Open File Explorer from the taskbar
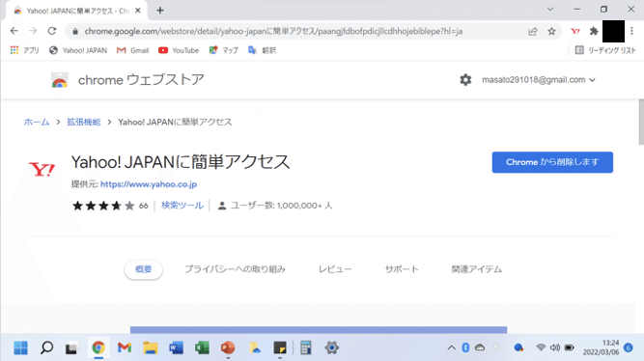The width and height of the screenshot is (644, 361). coord(150,347)
